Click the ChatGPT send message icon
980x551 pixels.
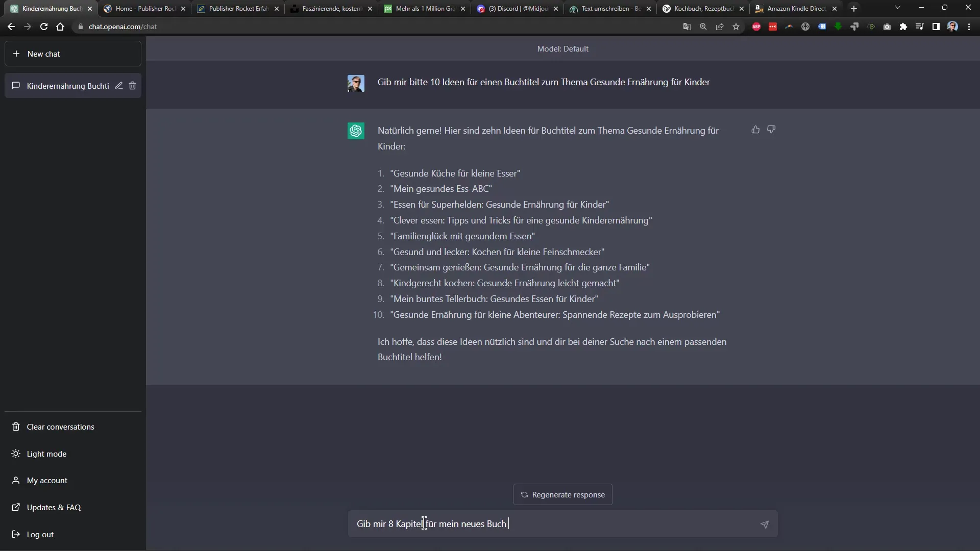[x=764, y=523]
